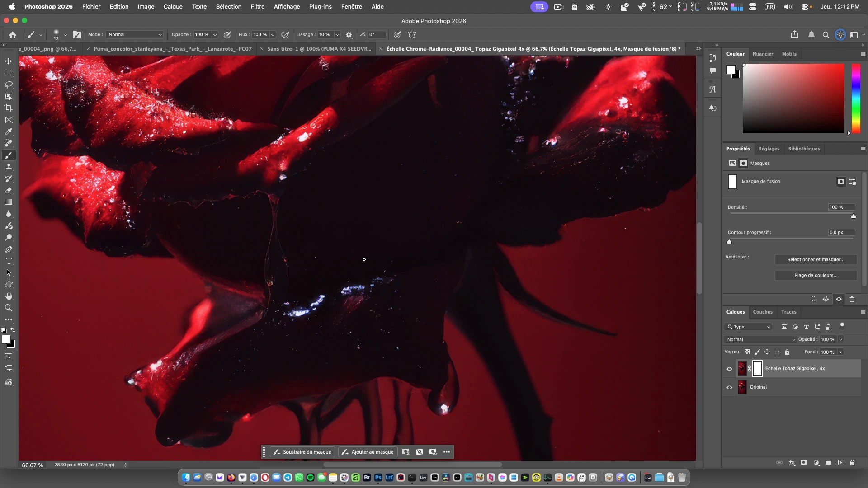
Task: Delete the mask with the Properties trash icon
Action: (x=852, y=299)
